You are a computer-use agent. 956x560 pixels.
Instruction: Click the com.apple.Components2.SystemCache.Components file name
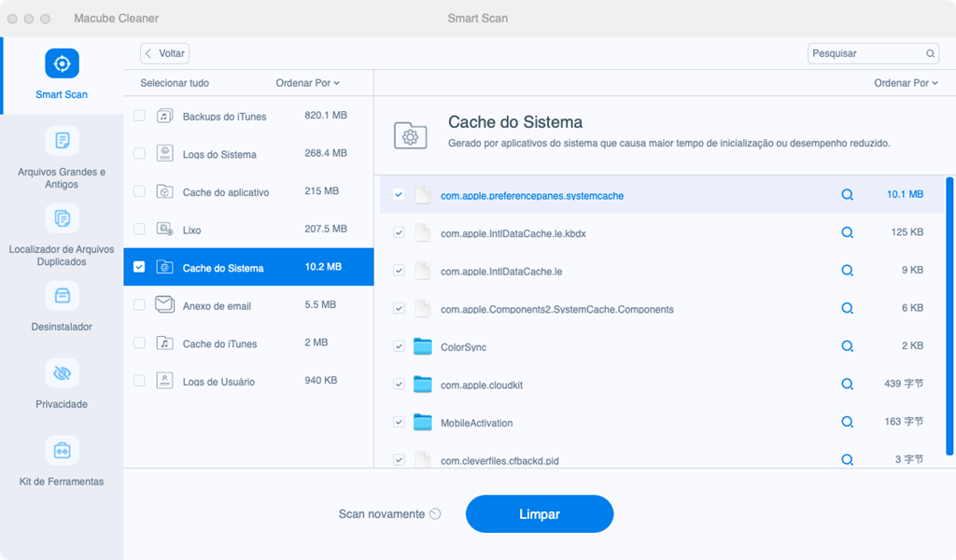pyautogui.click(x=557, y=309)
